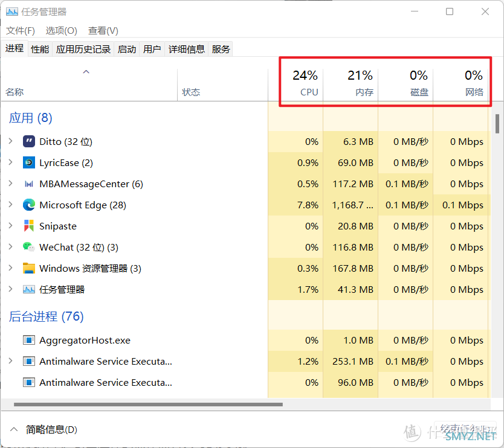Switch to the 用户 tab
The image size is (504, 448).
152,49
